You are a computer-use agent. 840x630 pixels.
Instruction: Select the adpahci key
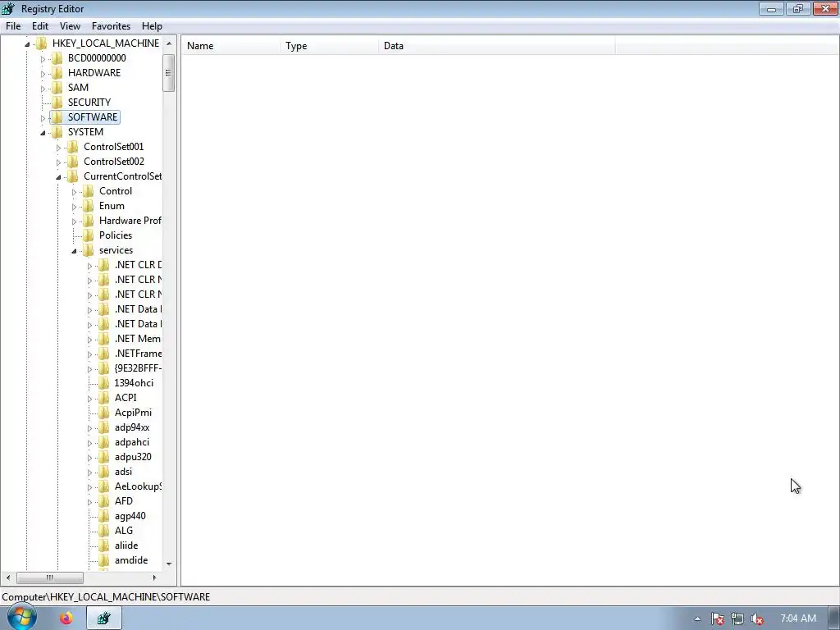pyautogui.click(x=132, y=442)
